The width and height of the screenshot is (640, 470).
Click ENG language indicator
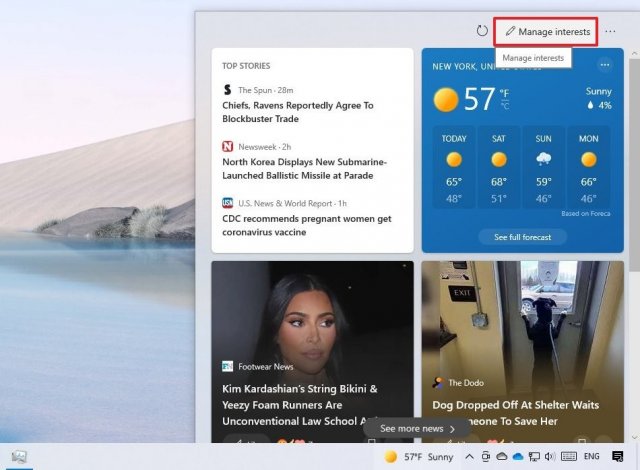click(592, 457)
